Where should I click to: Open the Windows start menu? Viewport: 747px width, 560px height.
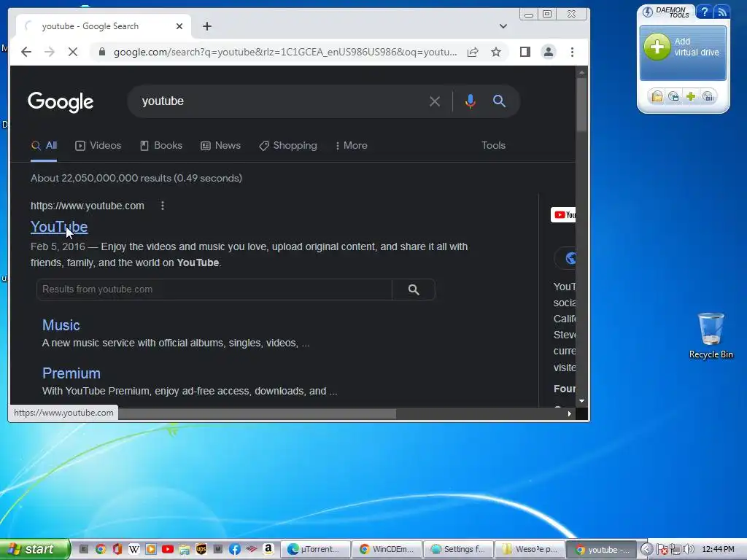(34, 549)
